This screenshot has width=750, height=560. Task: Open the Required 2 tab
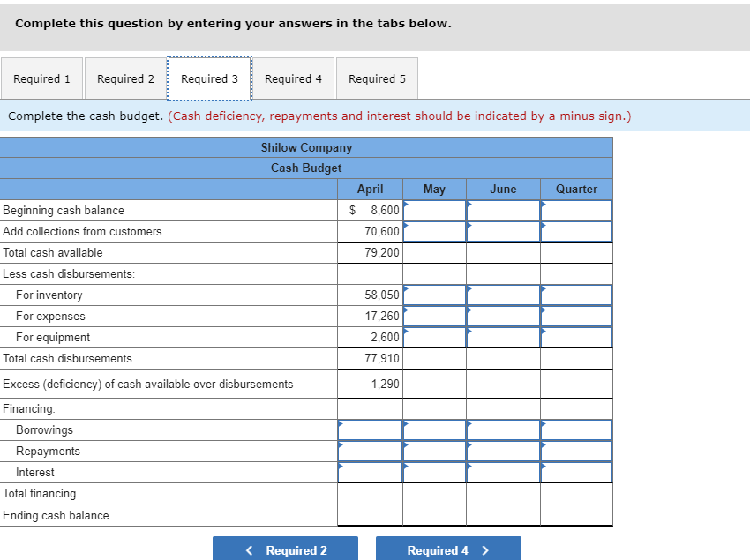pos(125,78)
